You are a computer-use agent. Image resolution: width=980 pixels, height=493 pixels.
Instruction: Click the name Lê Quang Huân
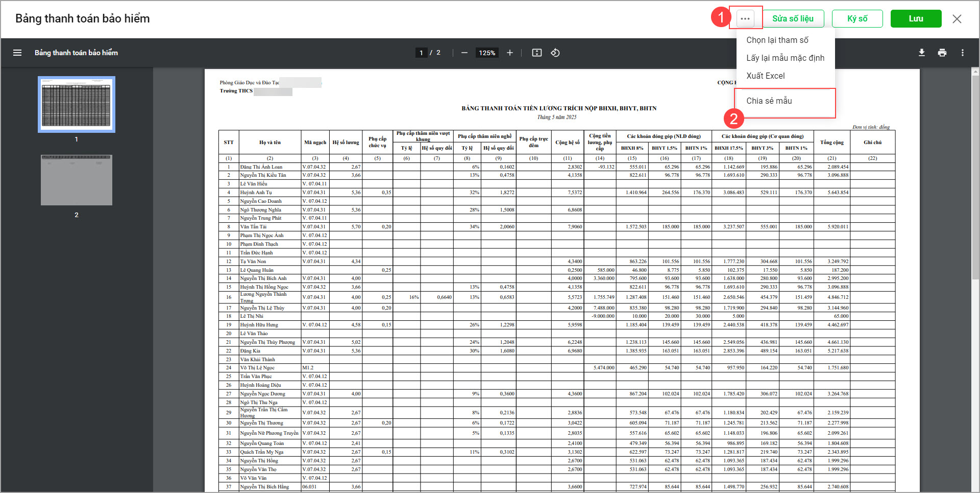(257, 270)
